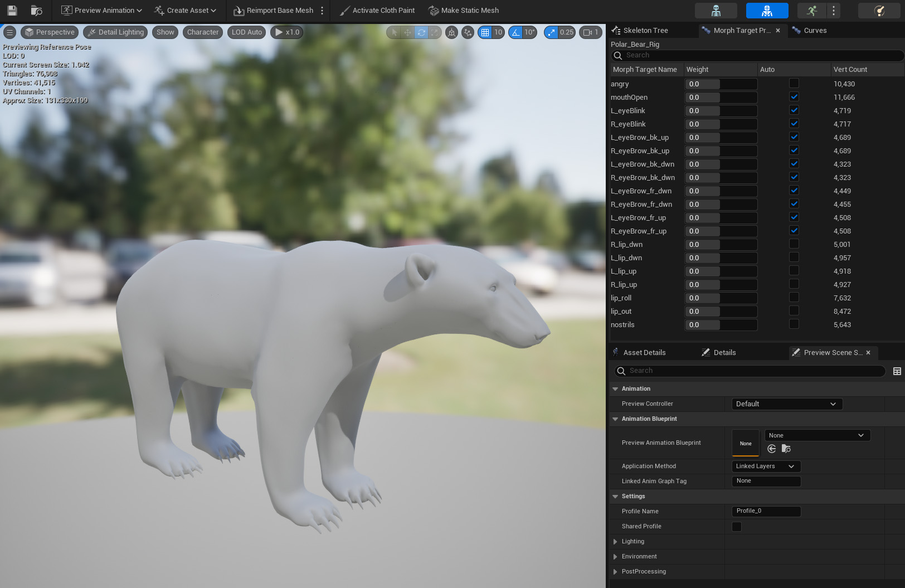Adjust the angry weight slider
This screenshot has width=905, height=588.
pos(721,84)
